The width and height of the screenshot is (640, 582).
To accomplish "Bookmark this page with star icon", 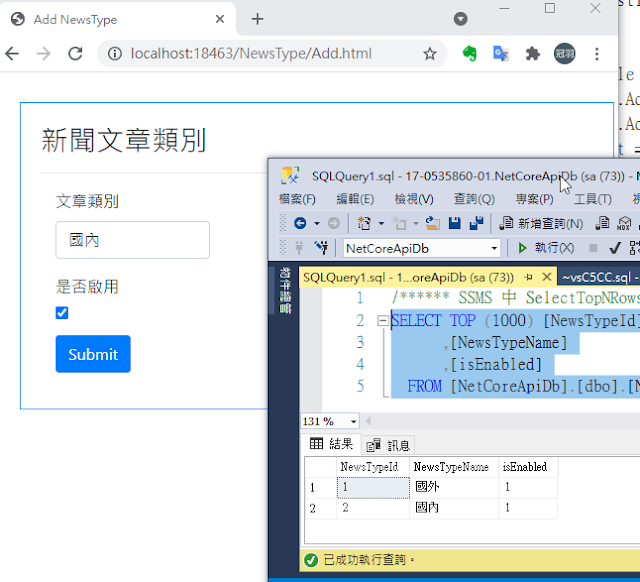I will 430,53.
